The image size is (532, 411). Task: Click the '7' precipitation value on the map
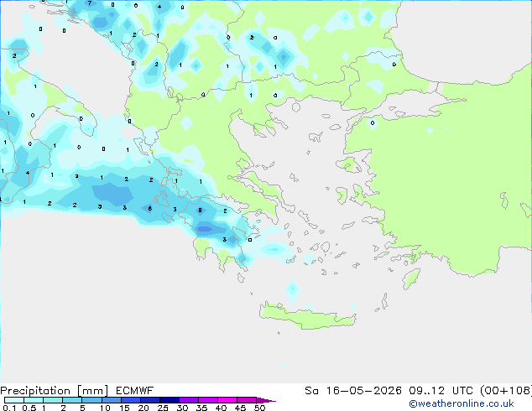coord(90,3)
